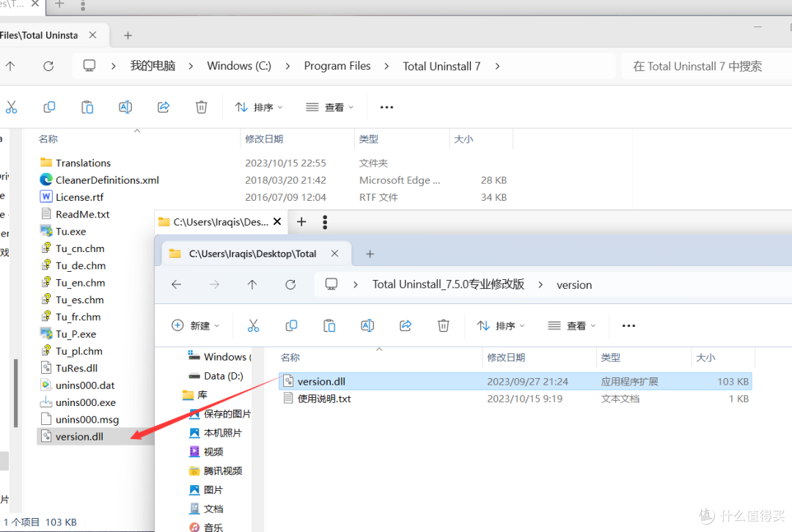The height and width of the screenshot is (532, 792).
Task: Refresh the back Total Uninstall 7 window
Action: pyautogui.click(x=48, y=66)
